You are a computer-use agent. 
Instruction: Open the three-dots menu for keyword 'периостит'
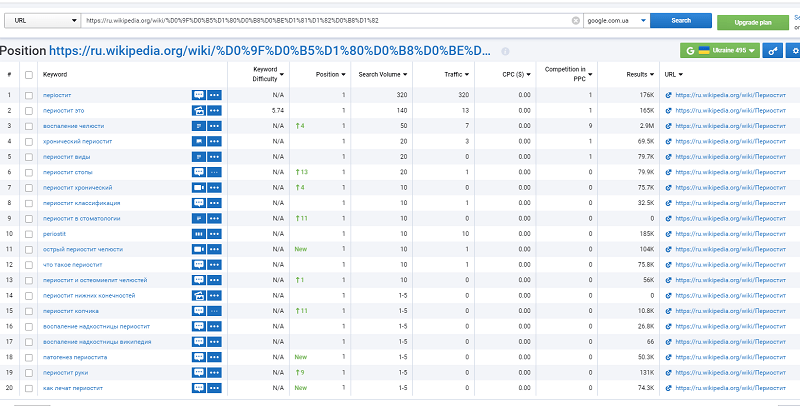click(x=215, y=95)
